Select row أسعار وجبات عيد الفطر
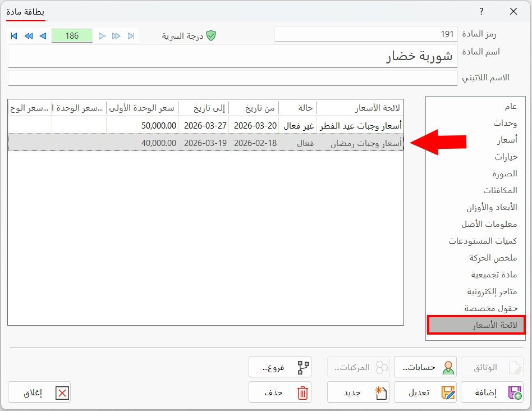The width and height of the screenshot is (532, 411). (205, 126)
